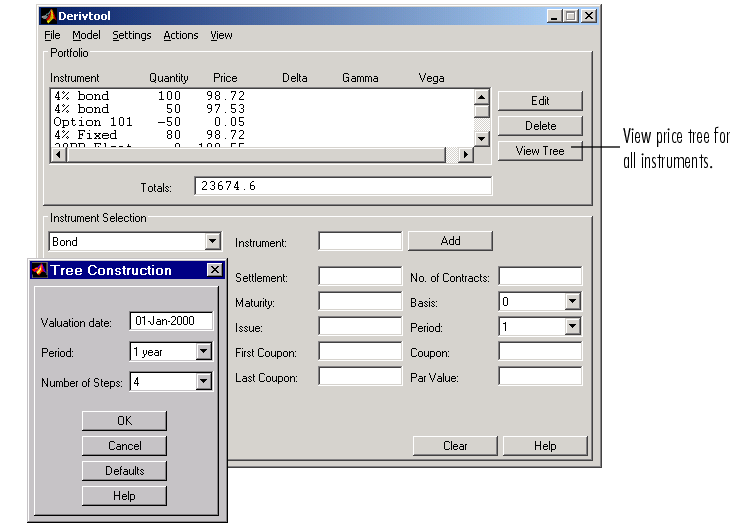Open the Model menu
Image resolution: width=740 pixels, height=529 pixels.
[x=86, y=35]
